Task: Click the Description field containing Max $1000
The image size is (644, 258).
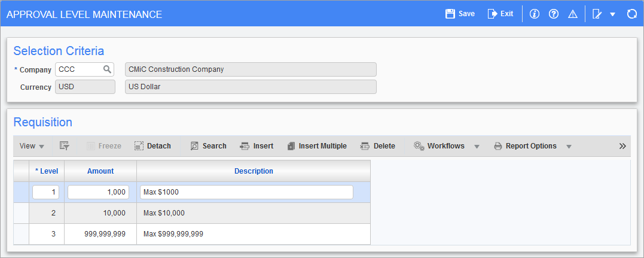Action: [x=246, y=192]
